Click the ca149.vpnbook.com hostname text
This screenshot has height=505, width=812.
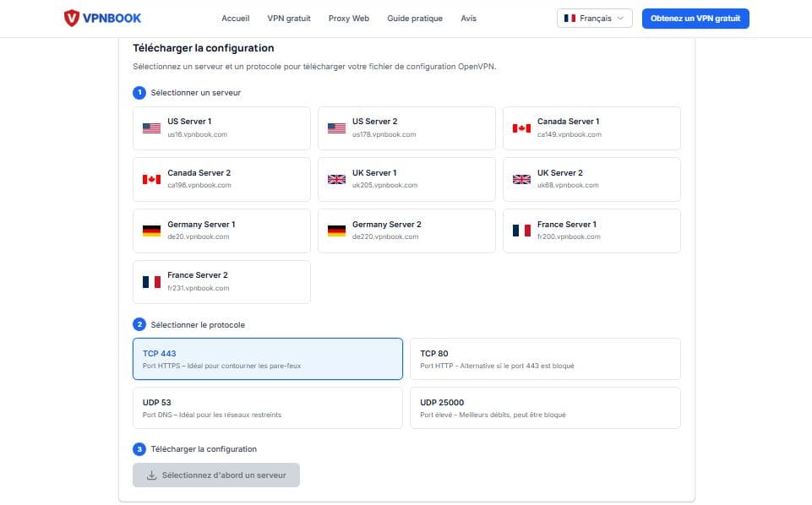coord(569,134)
